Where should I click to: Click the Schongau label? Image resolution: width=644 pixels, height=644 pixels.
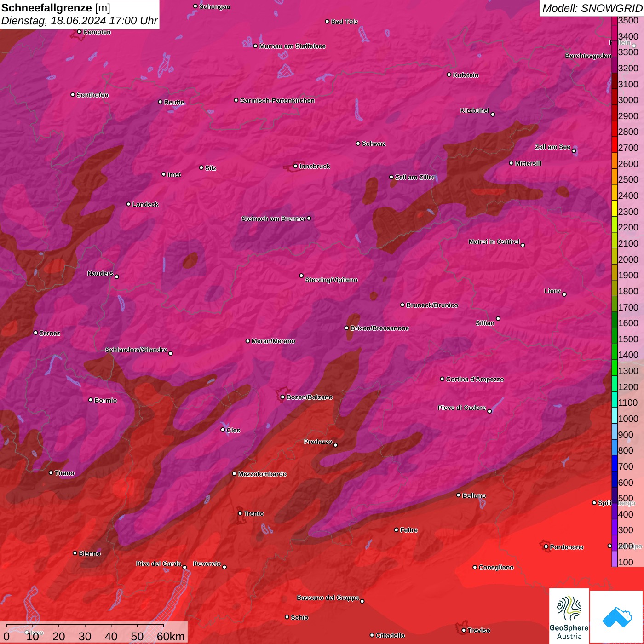(215, 6)
